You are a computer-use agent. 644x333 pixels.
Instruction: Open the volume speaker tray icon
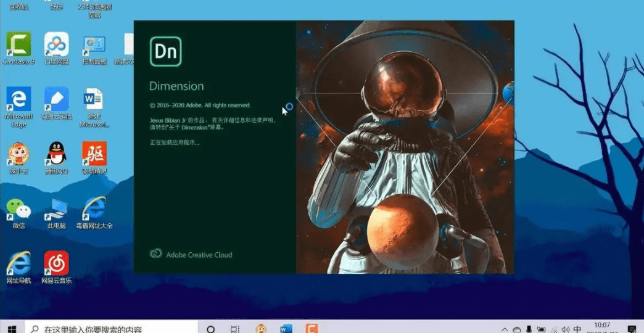coord(566,329)
